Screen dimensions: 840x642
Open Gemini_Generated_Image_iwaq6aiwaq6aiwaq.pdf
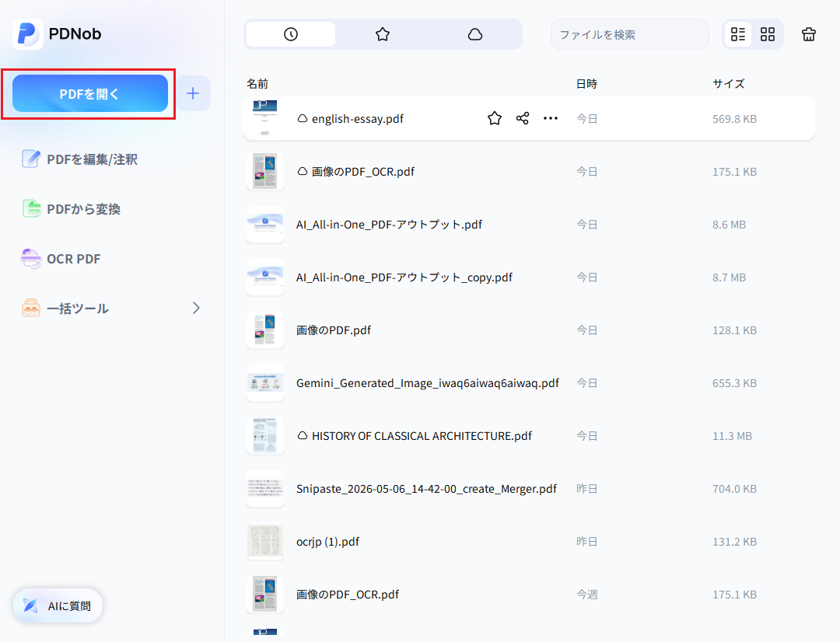click(428, 383)
